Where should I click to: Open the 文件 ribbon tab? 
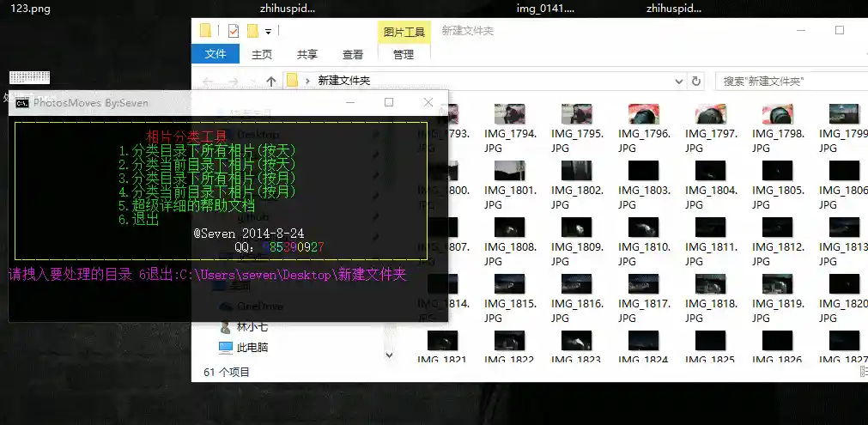tap(215, 54)
